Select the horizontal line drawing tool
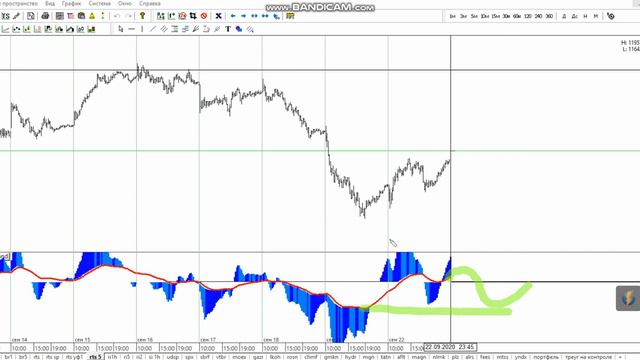Viewport: 640px width, 360px height. (131, 29)
